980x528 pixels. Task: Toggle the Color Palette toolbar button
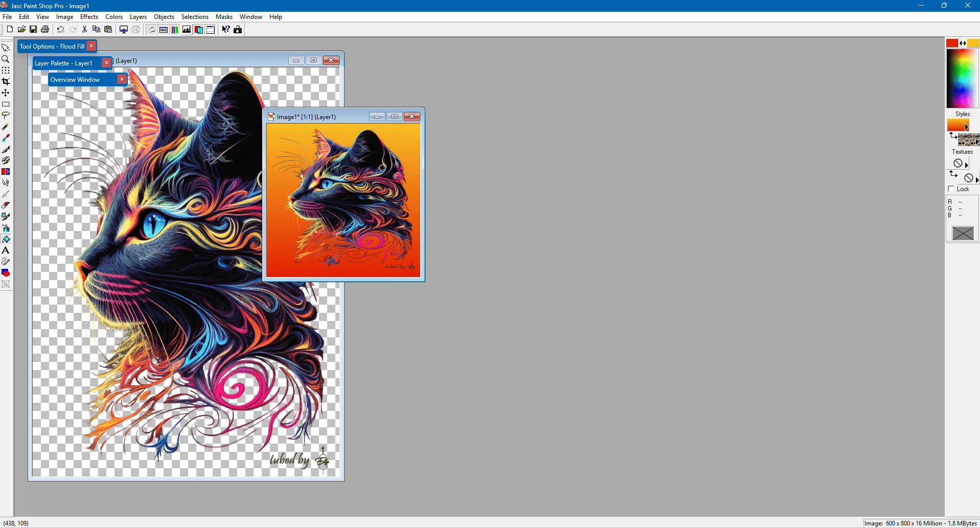click(175, 30)
